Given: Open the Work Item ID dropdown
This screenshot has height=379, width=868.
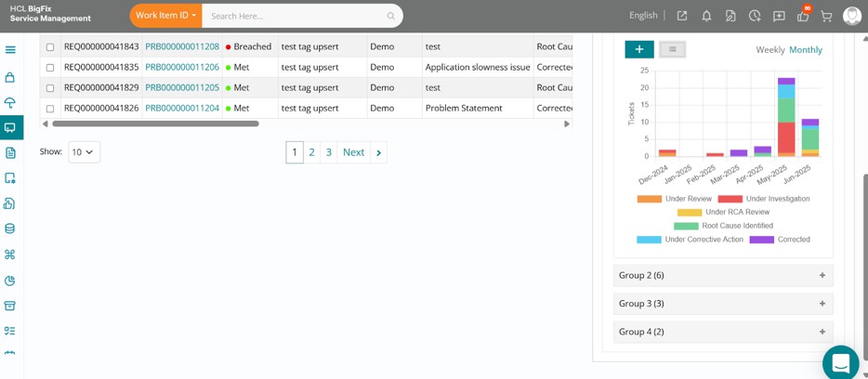Looking at the screenshot, I should coord(166,16).
